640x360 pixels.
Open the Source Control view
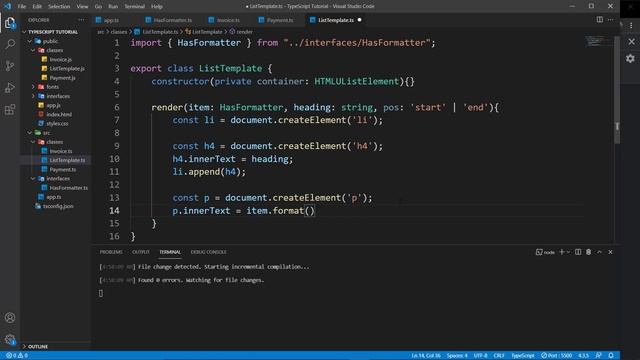10,66
